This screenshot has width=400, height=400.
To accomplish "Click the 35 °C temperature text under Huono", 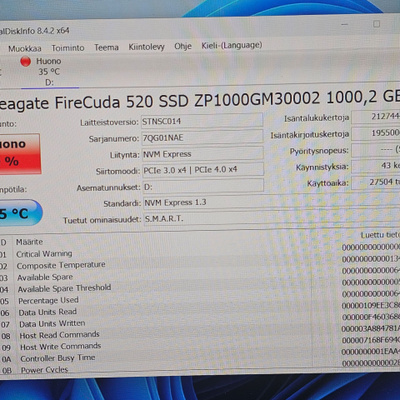I will [x=49, y=72].
